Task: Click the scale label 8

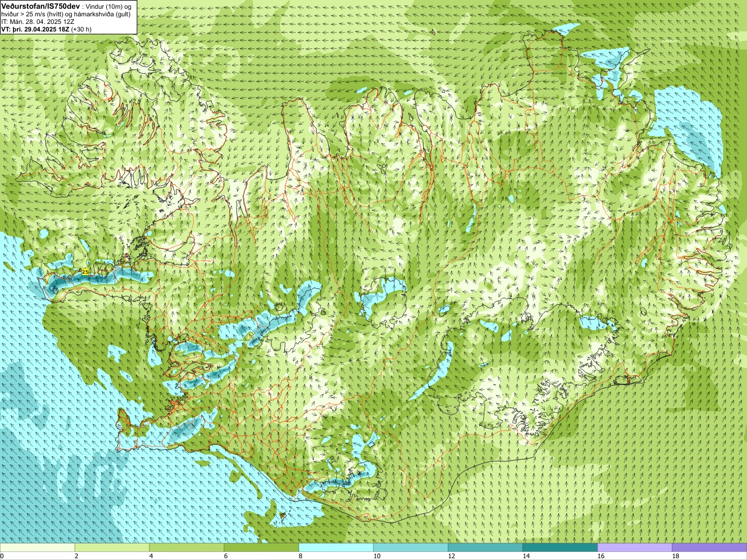Action: (301, 556)
